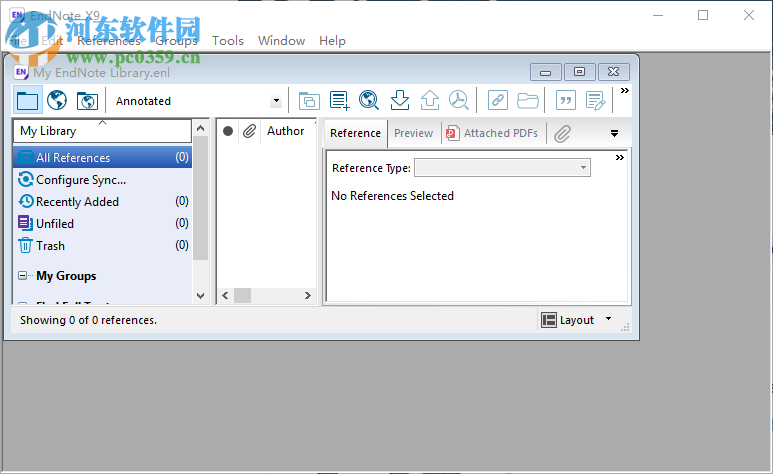
Task: Open the Trash group
Action: (103, 245)
